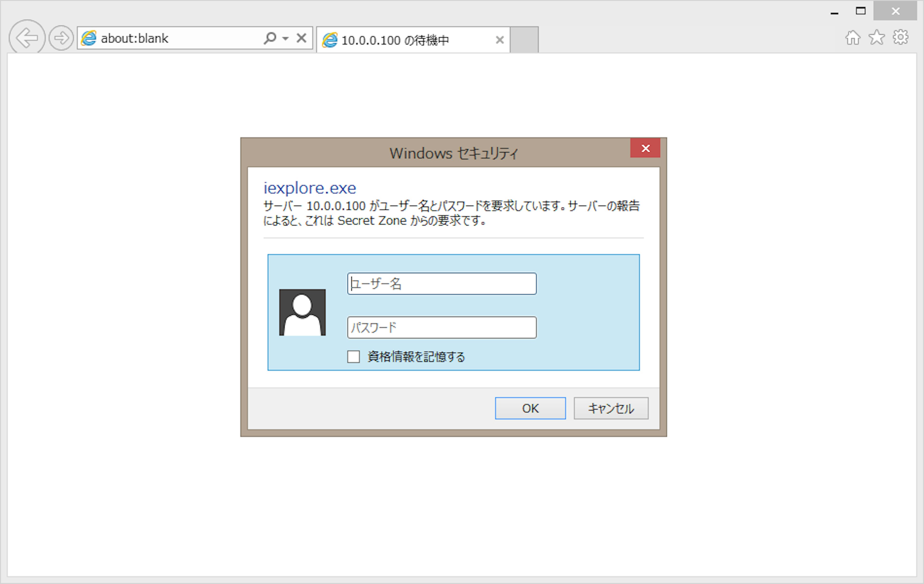Viewport: 924px width, 584px height.
Task: Open a new blank tab
Action: [x=524, y=40]
